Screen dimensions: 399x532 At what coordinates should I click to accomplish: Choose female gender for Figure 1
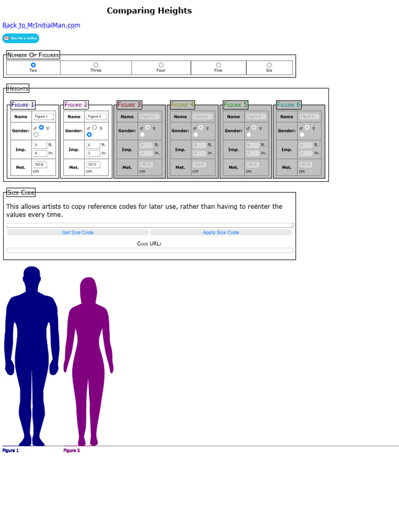click(x=36, y=135)
